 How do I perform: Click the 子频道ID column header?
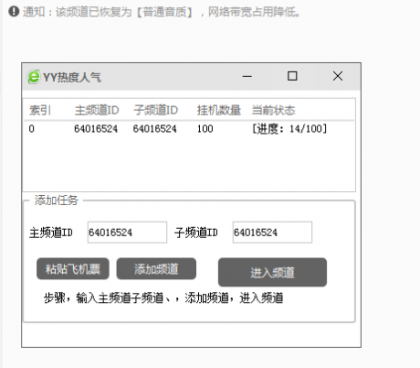(156, 110)
